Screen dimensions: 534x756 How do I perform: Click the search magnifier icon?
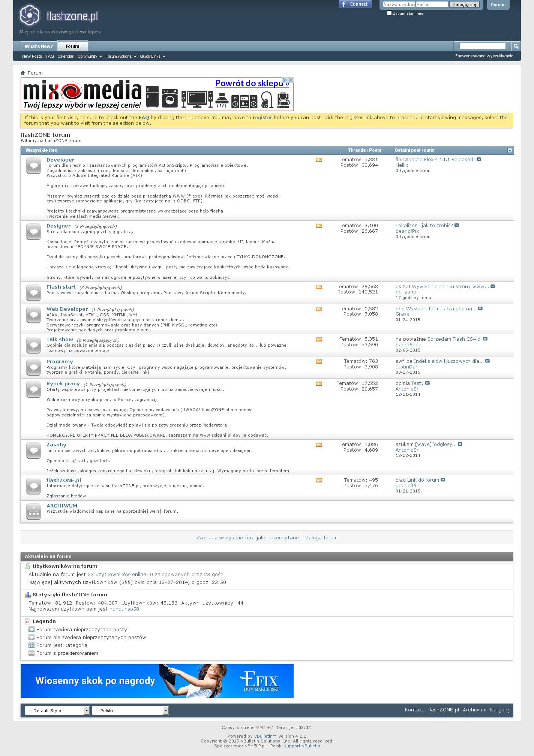pos(516,46)
